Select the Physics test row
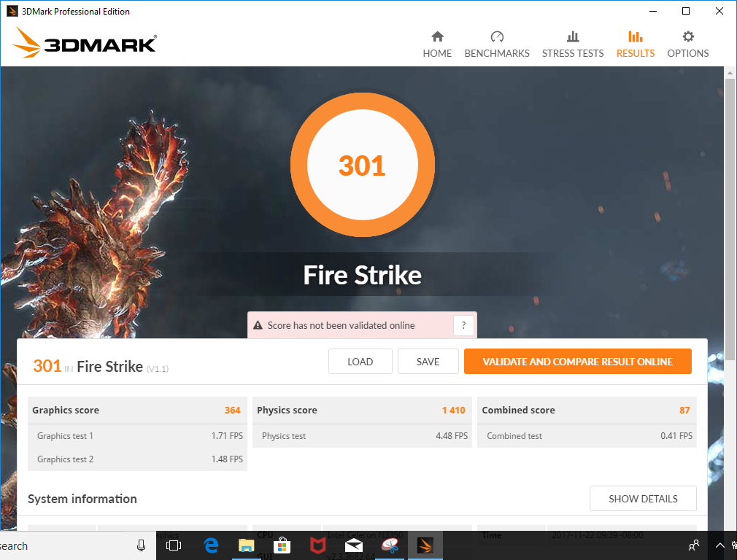This screenshot has width=737, height=560. pos(362,436)
